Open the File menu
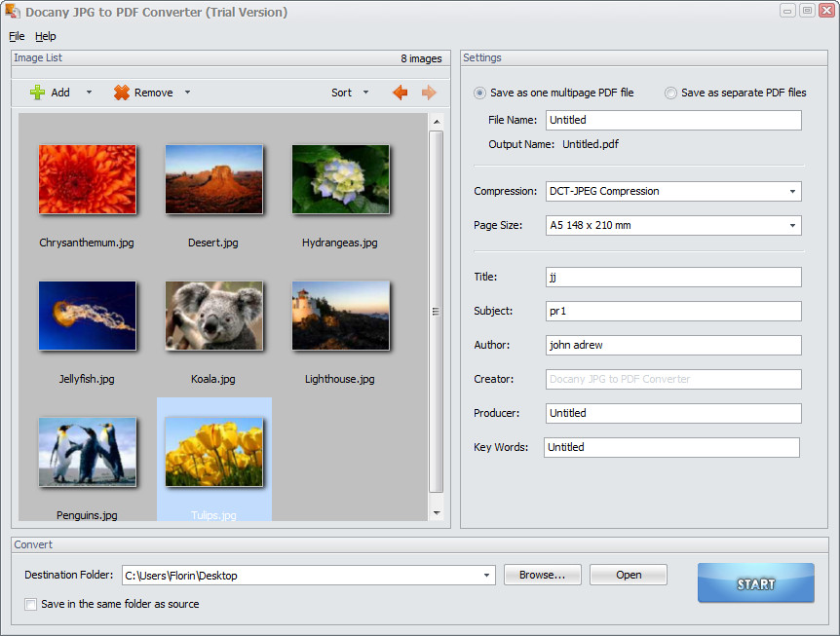The image size is (840, 636). coord(16,36)
